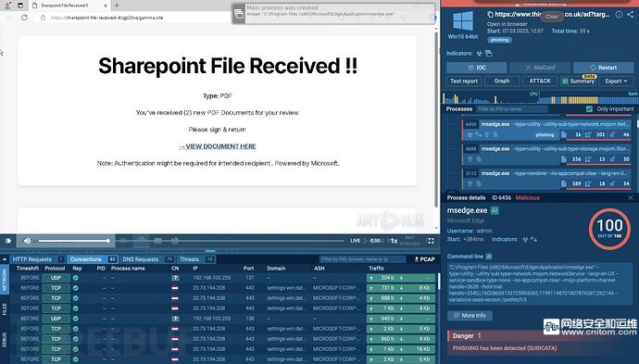This screenshot has width=639, height=364.
Task: Download network capture via PCAP
Action: pos(424,259)
